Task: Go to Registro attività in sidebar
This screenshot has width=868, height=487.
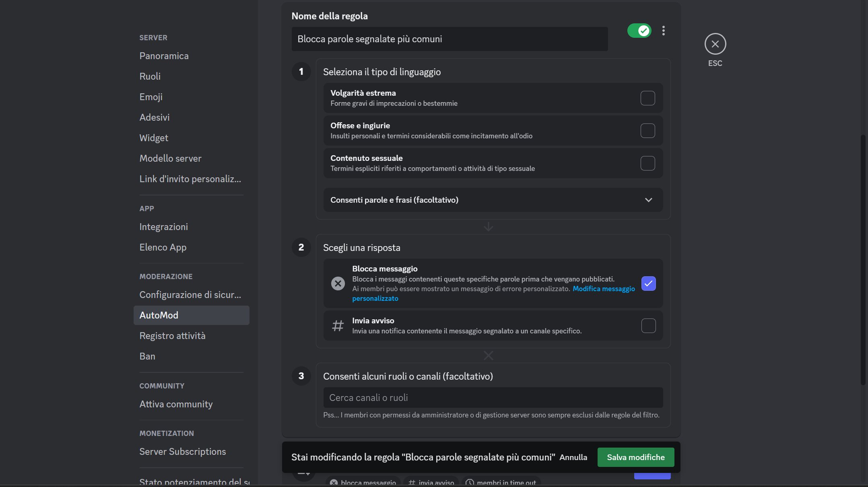Action: coord(172,336)
